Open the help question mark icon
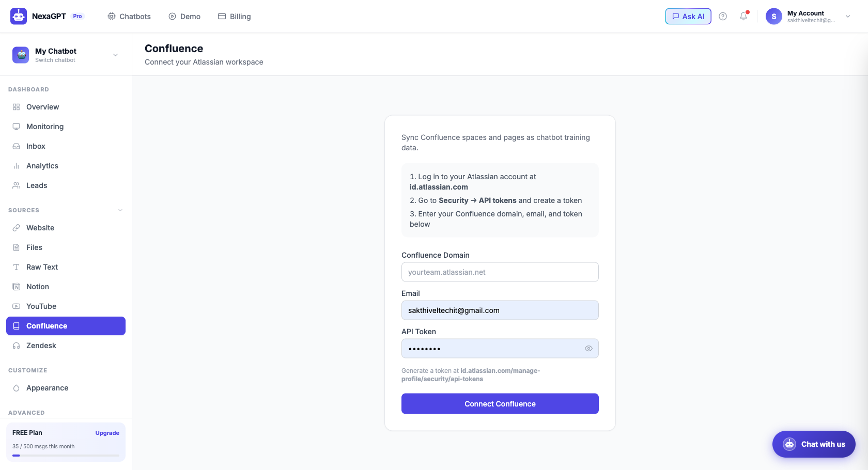Screen dimensions: 868x470 [x=723, y=17]
